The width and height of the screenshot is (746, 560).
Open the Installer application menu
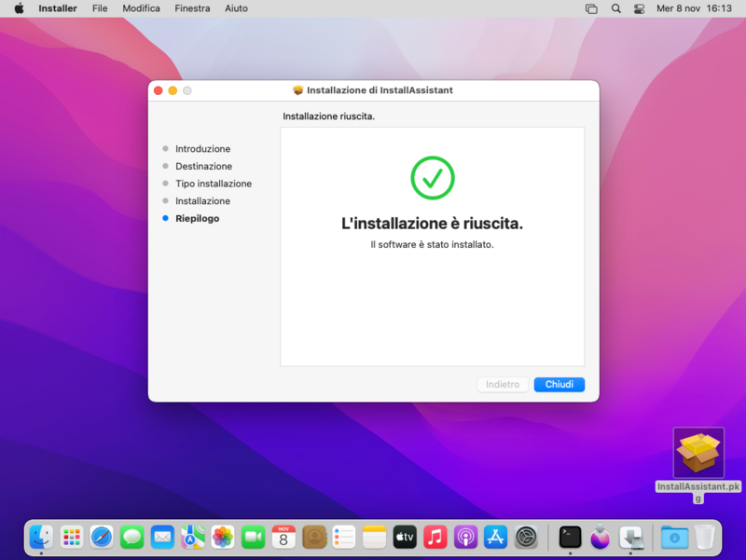[x=58, y=8]
